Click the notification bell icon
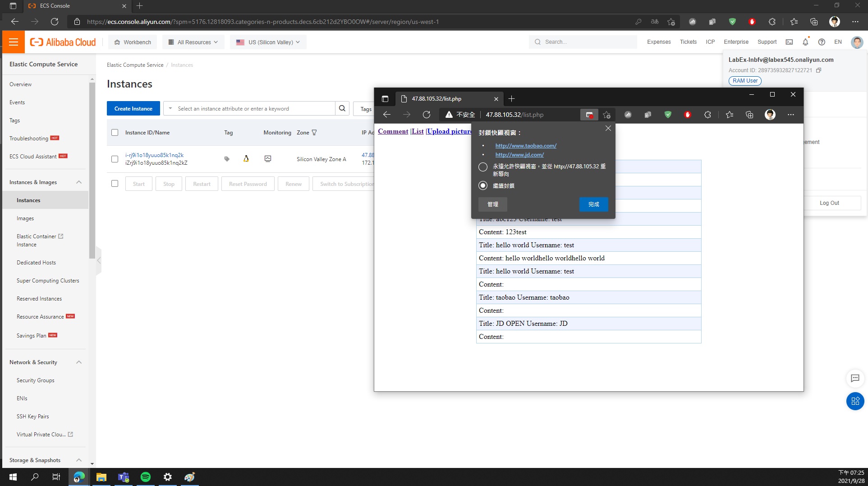Image resolution: width=868 pixels, height=486 pixels. [805, 42]
